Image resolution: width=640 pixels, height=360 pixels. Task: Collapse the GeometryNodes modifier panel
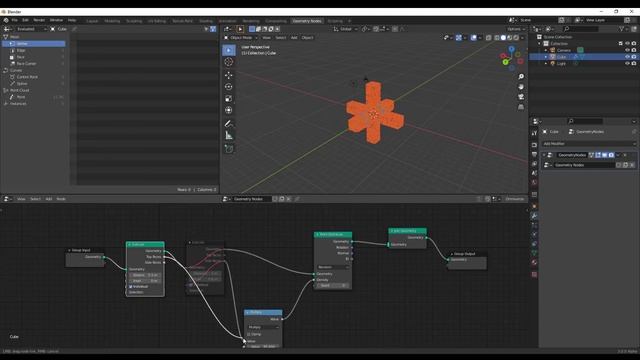coord(544,155)
